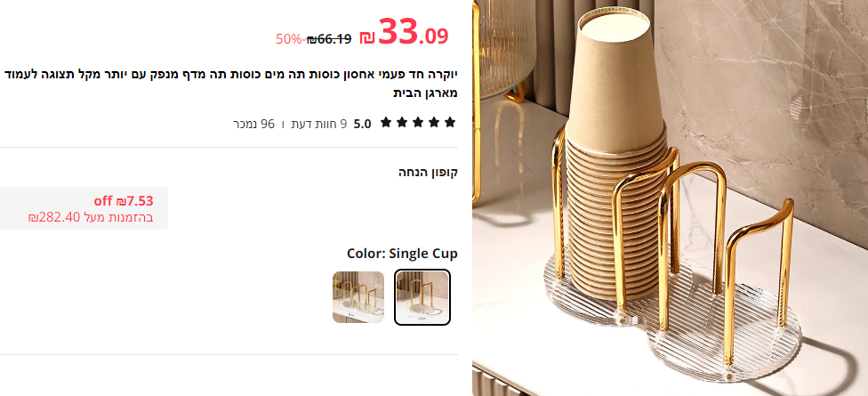Viewport: 868px width, 396px height.
Task: Click the shekel symbol beside price 33.09
Action: pyautogui.click(x=367, y=37)
